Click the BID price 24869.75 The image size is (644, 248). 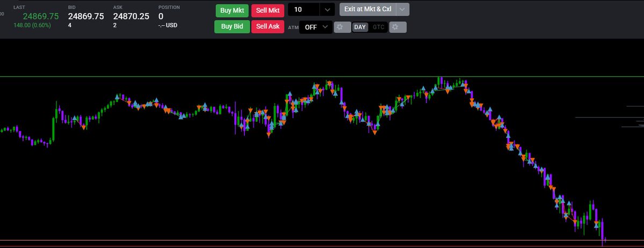[x=86, y=16]
